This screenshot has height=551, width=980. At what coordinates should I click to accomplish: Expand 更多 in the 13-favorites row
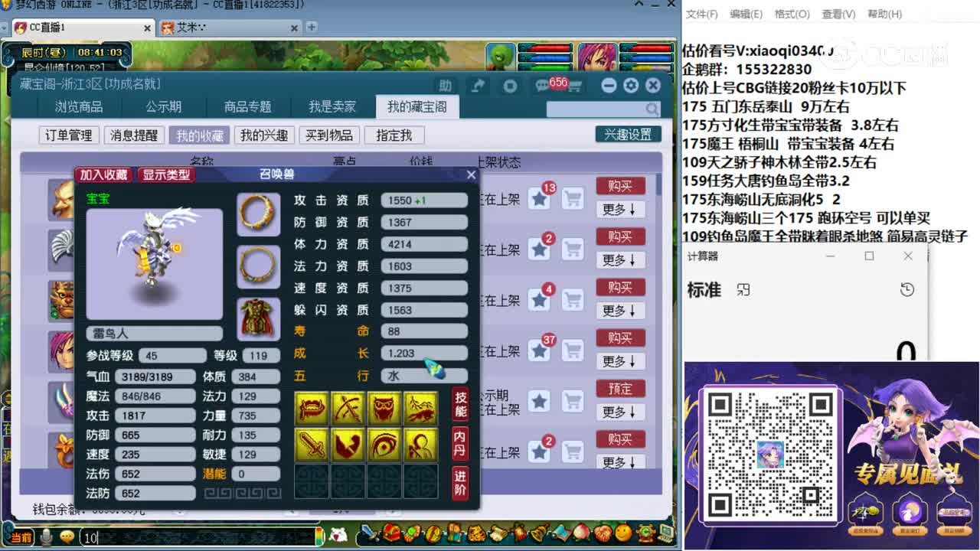point(620,210)
